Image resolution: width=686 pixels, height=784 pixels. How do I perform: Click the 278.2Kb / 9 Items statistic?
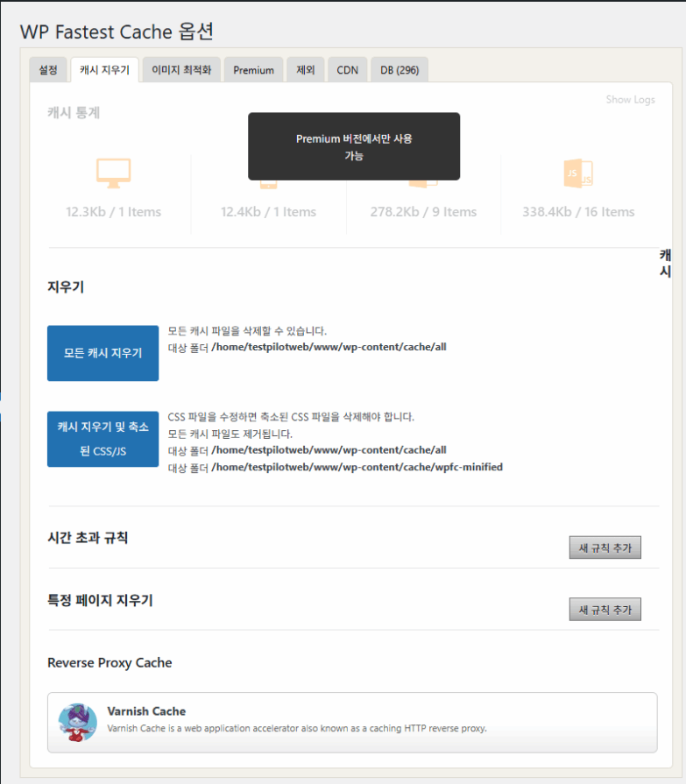point(423,211)
